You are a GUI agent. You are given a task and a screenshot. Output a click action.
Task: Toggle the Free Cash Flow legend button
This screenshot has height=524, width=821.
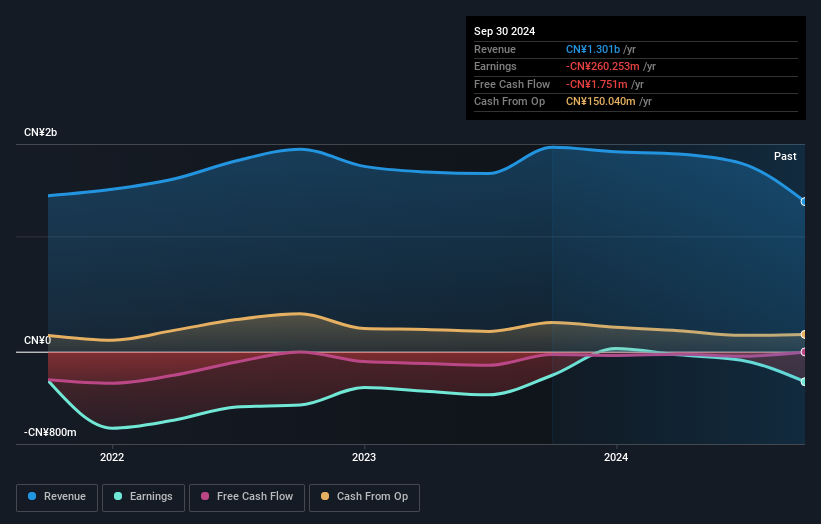(247, 497)
